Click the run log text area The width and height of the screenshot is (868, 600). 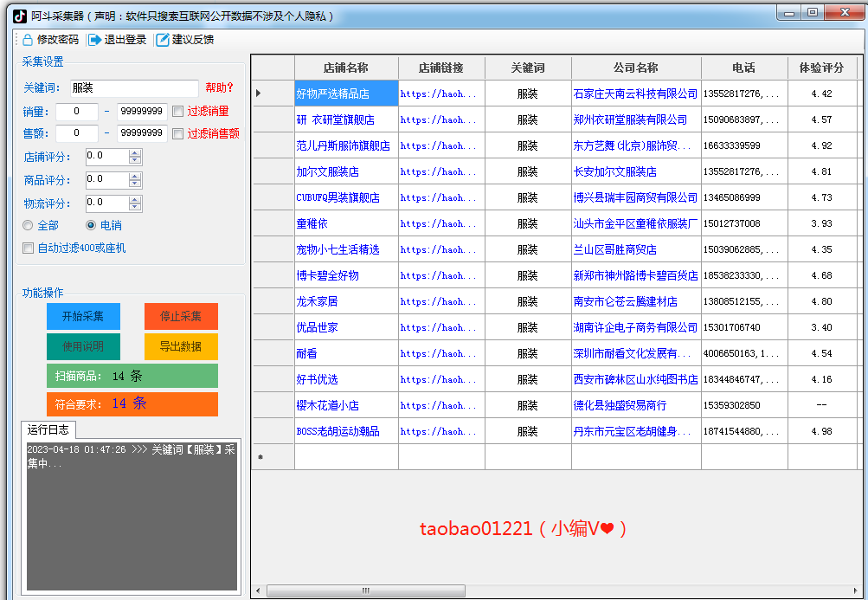132,516
